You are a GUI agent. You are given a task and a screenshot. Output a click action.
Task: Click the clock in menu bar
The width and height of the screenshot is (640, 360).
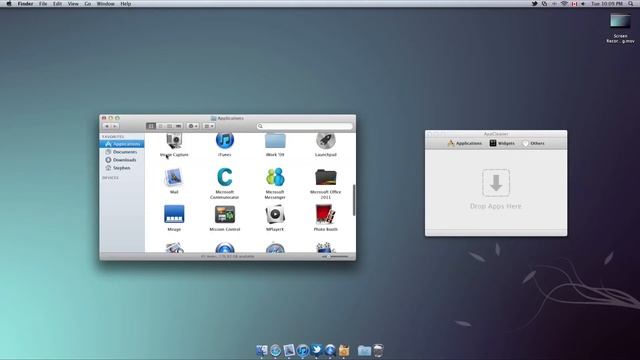click(607, 4)
